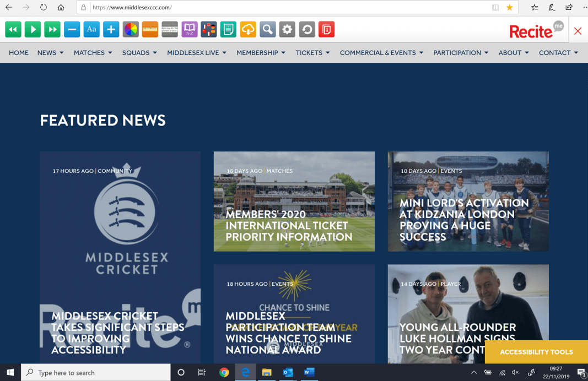Click the muted volume tray icon
This screenshot has height=381, width=588.
(515, 372)
